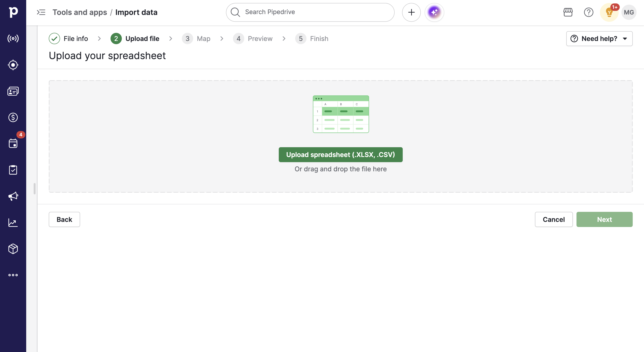Screen dimensions: 644x352
Task: Click the quick add plus button
Action: pyautogui.click(x=411, y=12)
